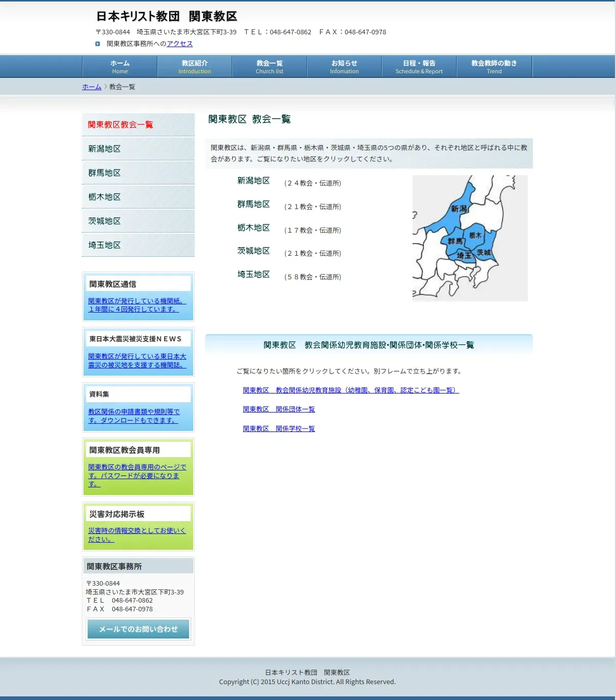Open the 東日本大震災被災支援NEWS description link
616x700 pixels.
137,361
